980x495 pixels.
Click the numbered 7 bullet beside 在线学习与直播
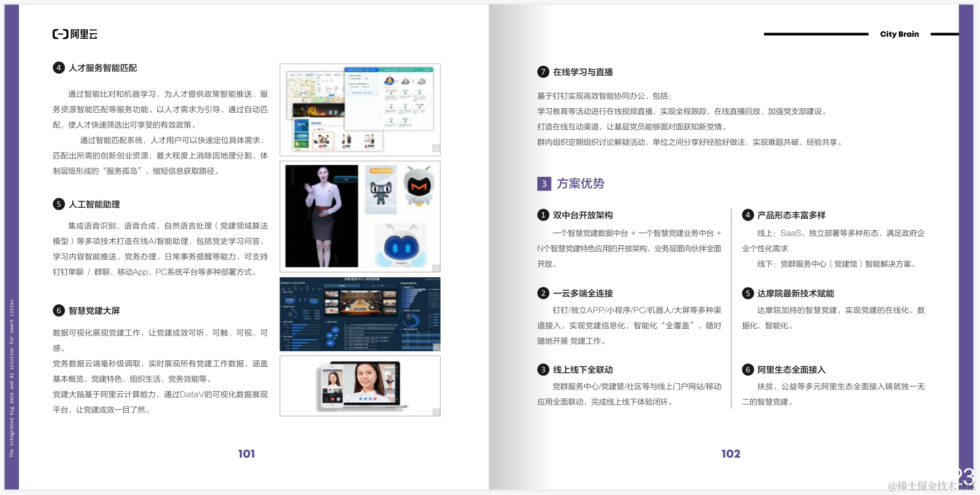coord(543,72)
